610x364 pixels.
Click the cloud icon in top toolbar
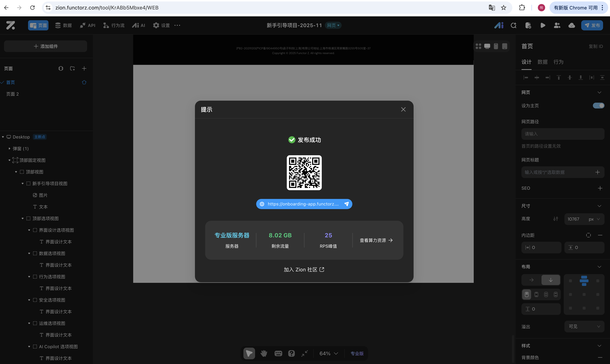[x=571, y=25]
